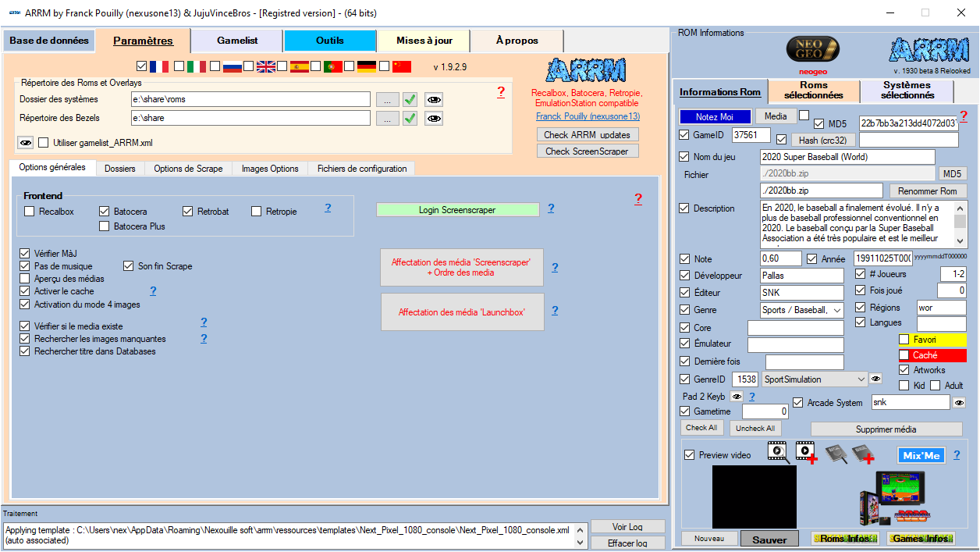
Task: Switch to the Gamelist tab
Action: (237, 41)
